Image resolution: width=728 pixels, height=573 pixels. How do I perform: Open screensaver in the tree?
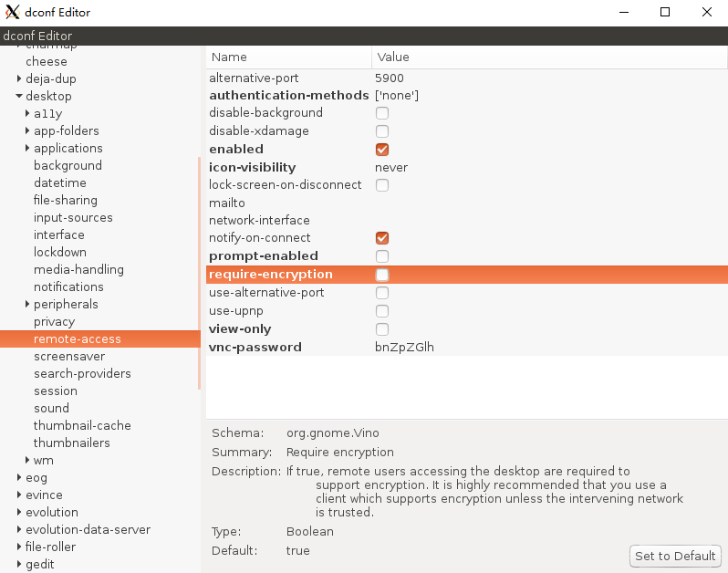coord(69,356)
